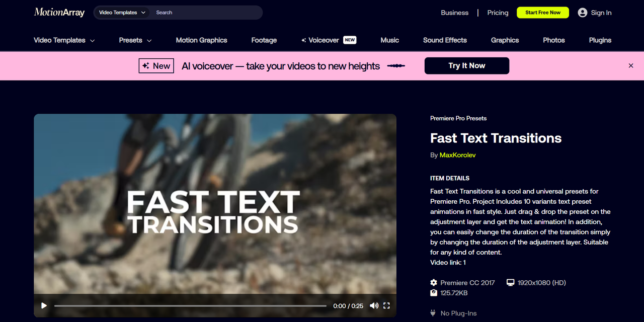The width and height of the screenshot is (644, 322).
Task: Go to Footage section
Action: click(264, 40)
